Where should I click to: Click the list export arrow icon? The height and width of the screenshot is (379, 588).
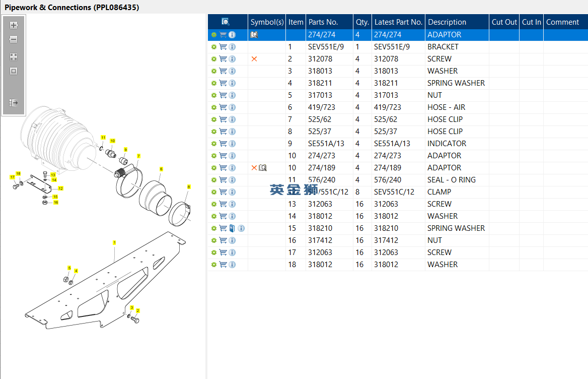pos(14,103)
